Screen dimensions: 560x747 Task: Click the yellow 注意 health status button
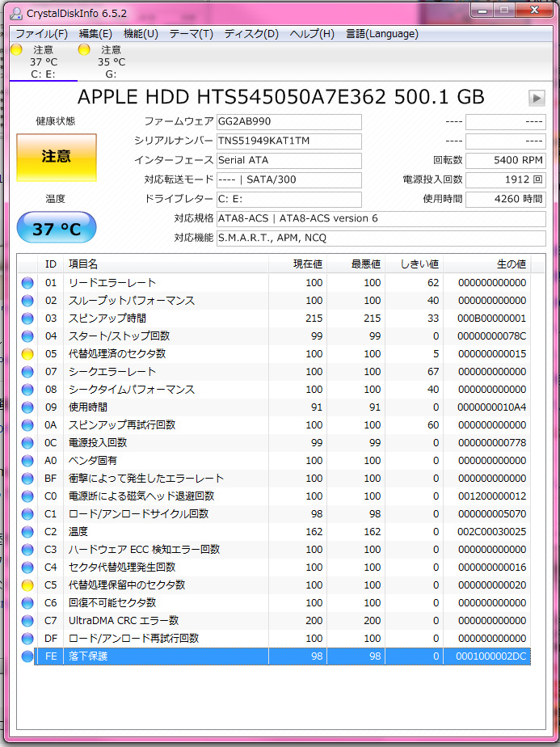[x=57, y=157]
